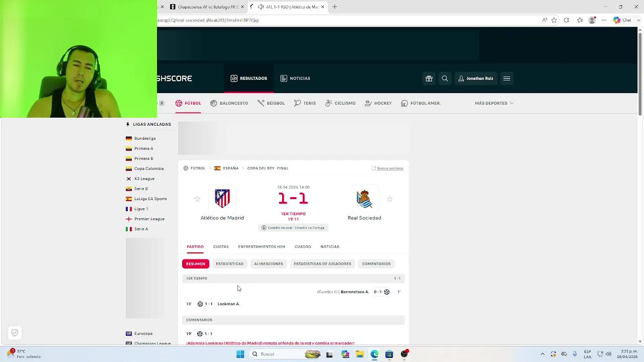Select the Comentarios sub-tab
The height and width of the screenshot is (362, 644).
tap(376, 263)
